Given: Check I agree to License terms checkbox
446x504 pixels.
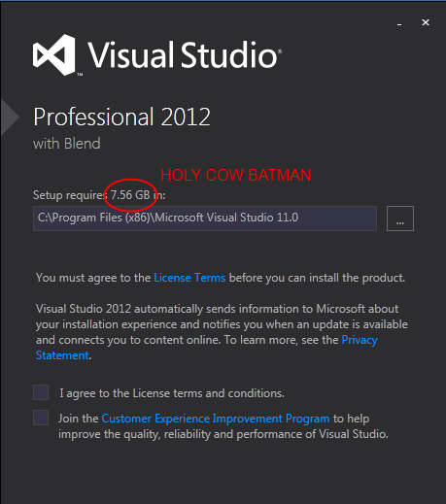Looking at the screenshot, I should pyautogui.click(x=41, y=392).
